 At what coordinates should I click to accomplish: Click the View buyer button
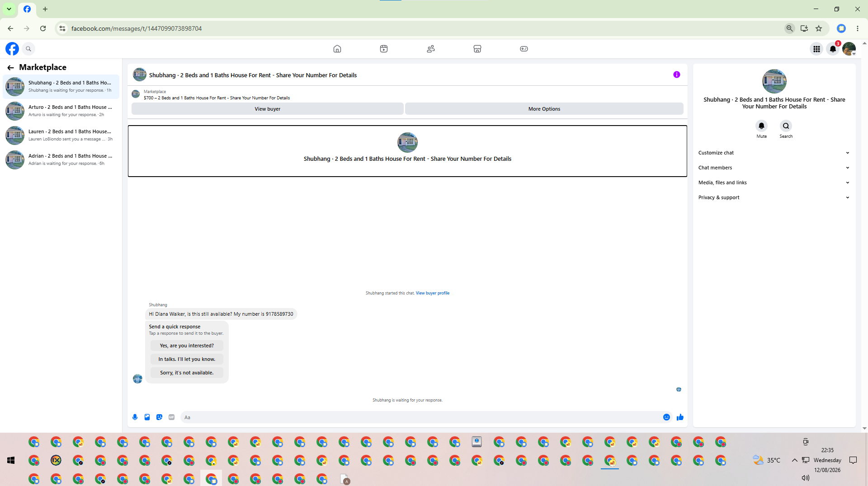pos(268,109)
